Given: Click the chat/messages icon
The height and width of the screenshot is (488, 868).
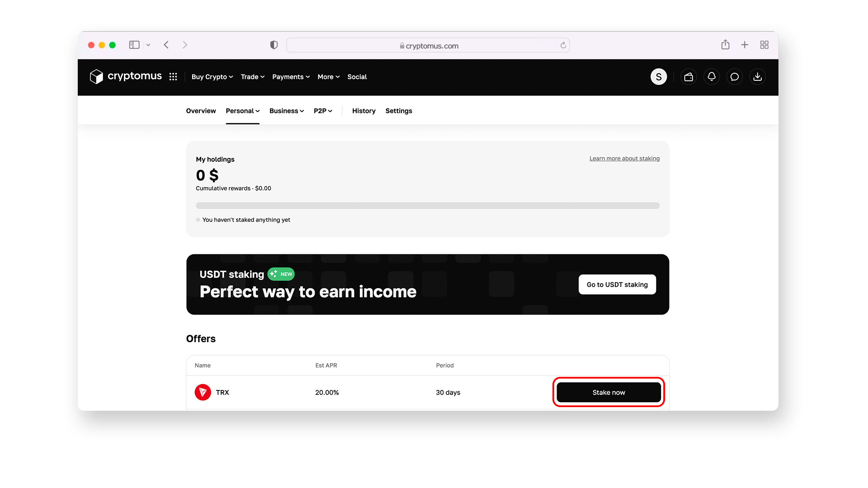Looking at the screenshot, I should pos(735,77).
